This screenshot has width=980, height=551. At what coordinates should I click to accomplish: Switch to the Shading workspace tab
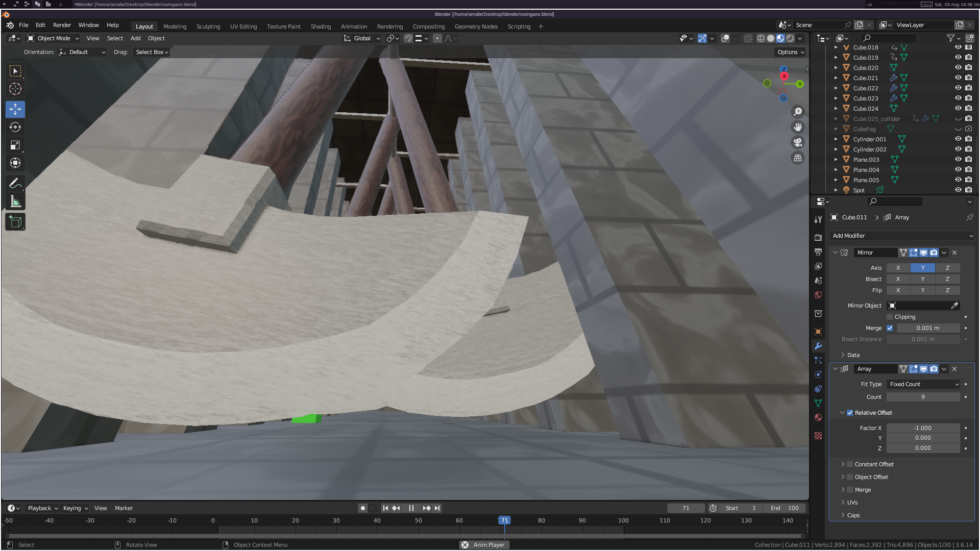[x=321, y=27]
